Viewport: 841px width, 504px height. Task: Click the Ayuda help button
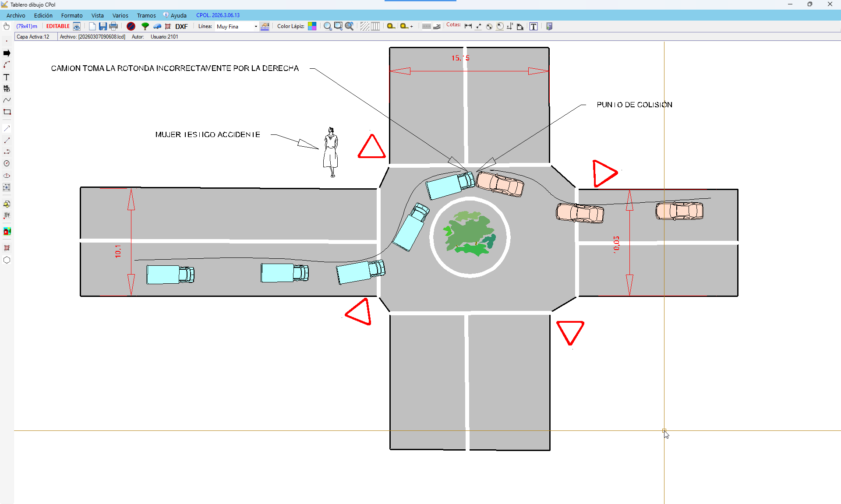tap(175, 15)
